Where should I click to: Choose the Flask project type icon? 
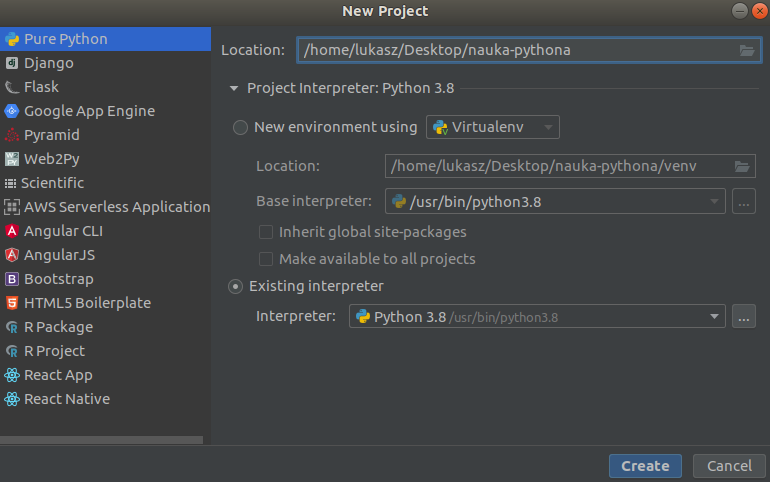coord(12,87)
